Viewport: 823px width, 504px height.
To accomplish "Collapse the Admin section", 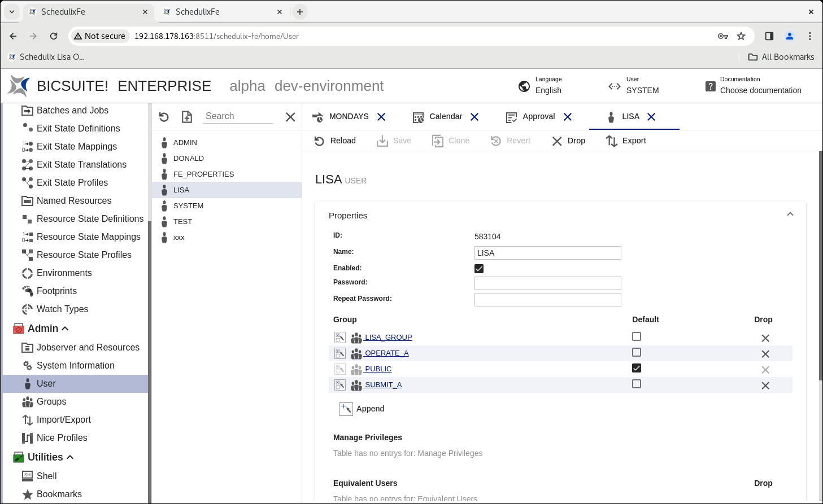I will click(x=65, y=328).
